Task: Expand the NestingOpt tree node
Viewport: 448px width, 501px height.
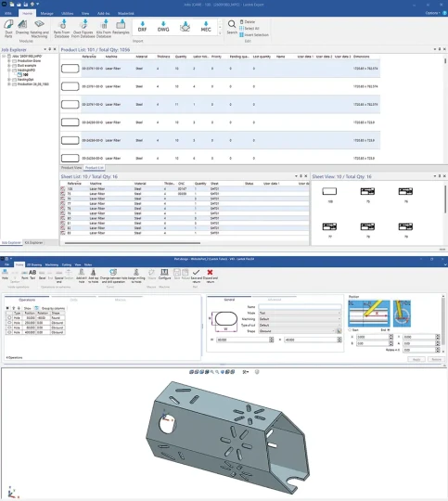Action: 9,79
